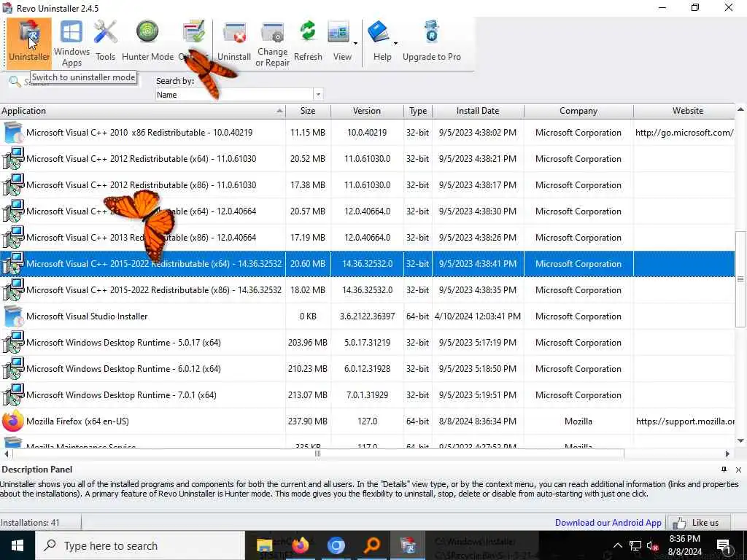Select Mozilla Firefox (x64 en-US) entry

[368, 421]
